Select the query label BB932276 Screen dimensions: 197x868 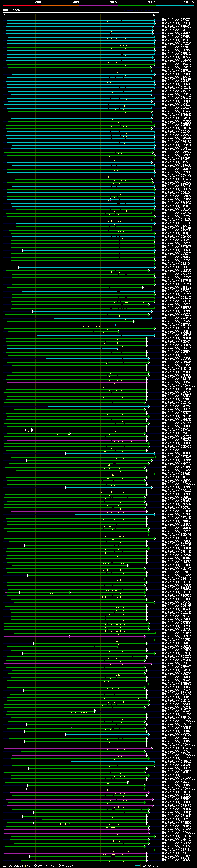[11, 10]
